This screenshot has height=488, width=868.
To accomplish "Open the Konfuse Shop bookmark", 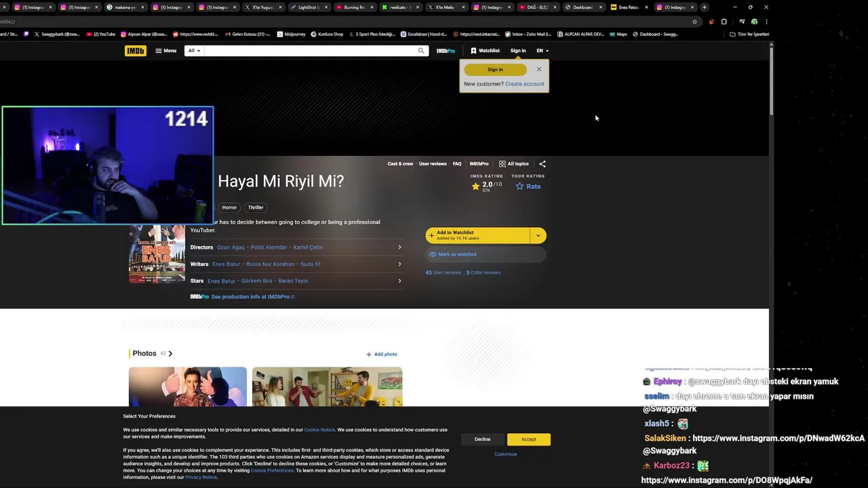I will coord(327,34).
